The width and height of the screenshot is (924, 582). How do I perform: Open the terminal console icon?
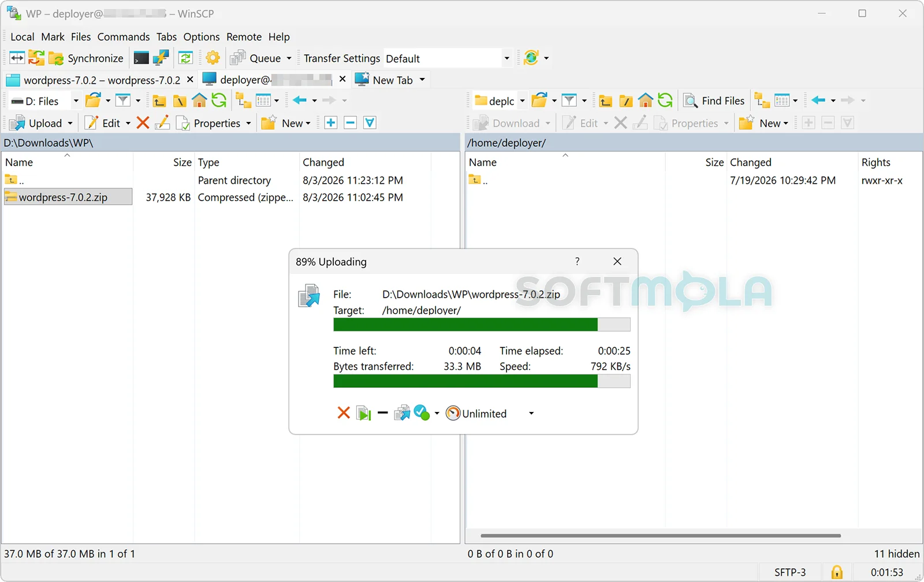[x=141, y=58]
